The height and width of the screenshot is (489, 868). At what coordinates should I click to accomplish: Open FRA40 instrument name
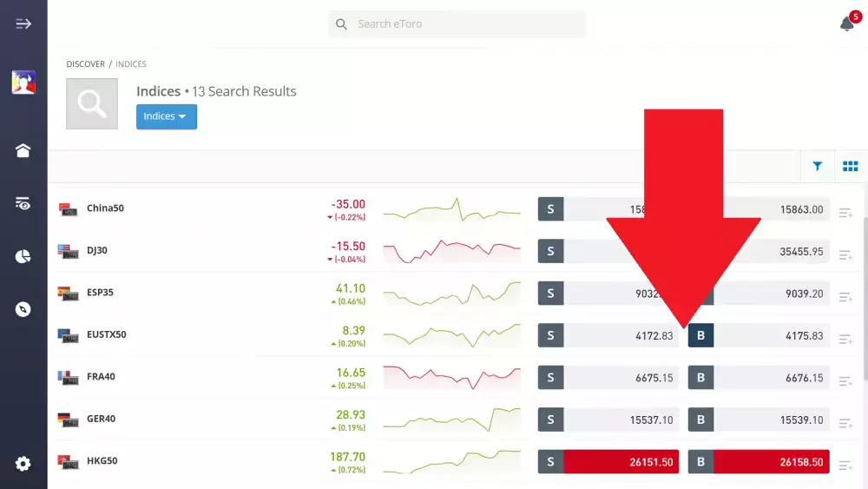101,377
